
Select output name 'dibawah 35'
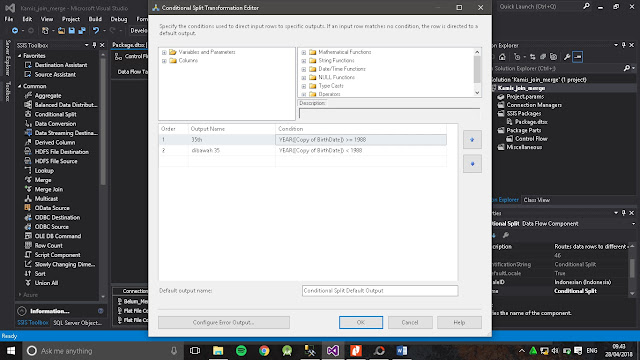pos(231,151)
